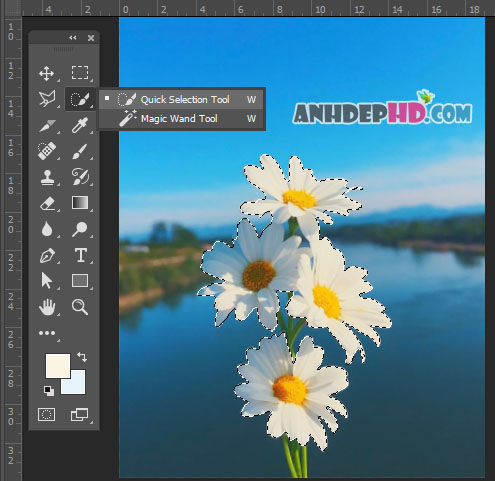This screenshot has height=481, width=495.
Task: Collapse the tools panel with double arrows
Action: tap(73, 38)
